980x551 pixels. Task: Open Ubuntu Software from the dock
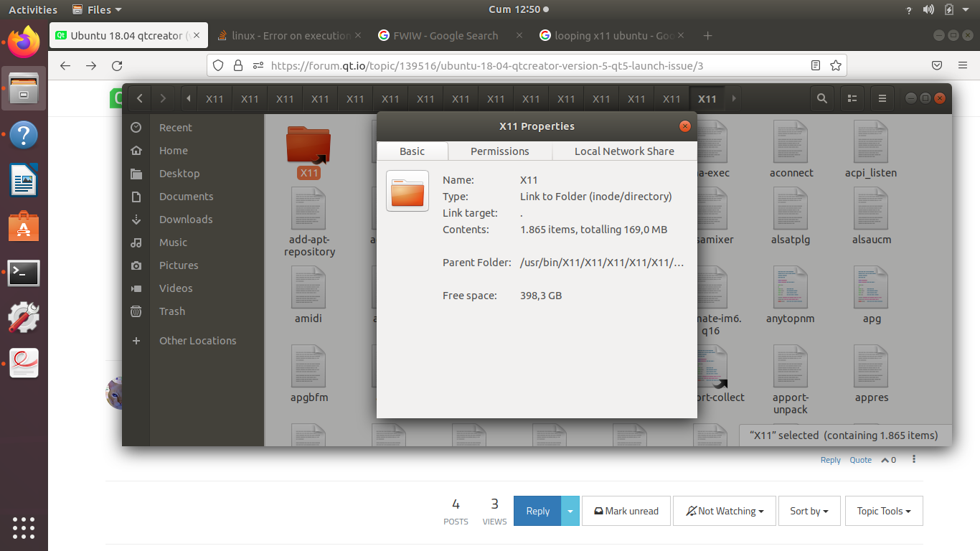[x=24, y=227]
